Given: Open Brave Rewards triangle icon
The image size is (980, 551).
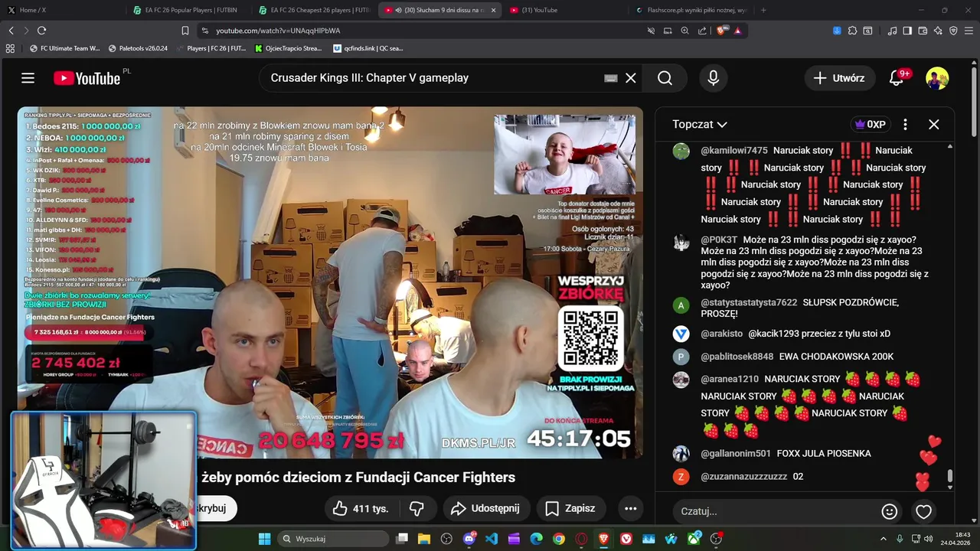Looking at the screenshot, I should click(737, 31).
